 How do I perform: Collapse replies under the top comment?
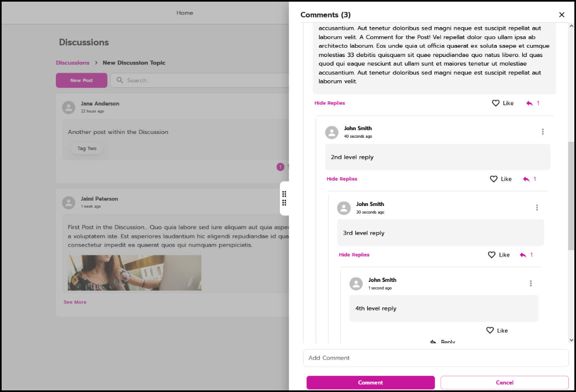330,103
